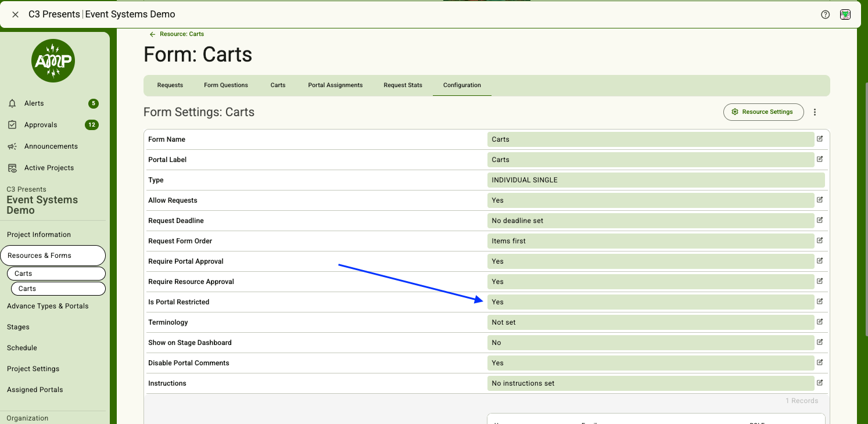Open Approvals checkbox icon item
Screen dimensions: 868x424
click(x=12, y=125)
